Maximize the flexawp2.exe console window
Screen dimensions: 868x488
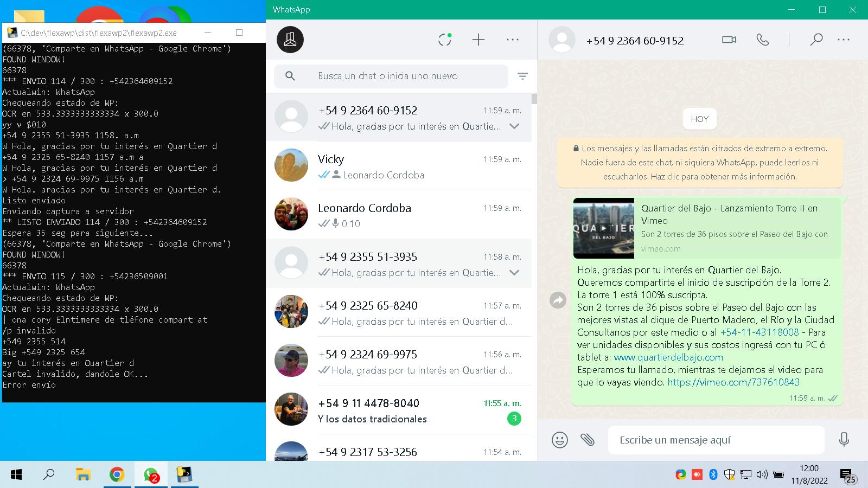coord(239,33)
